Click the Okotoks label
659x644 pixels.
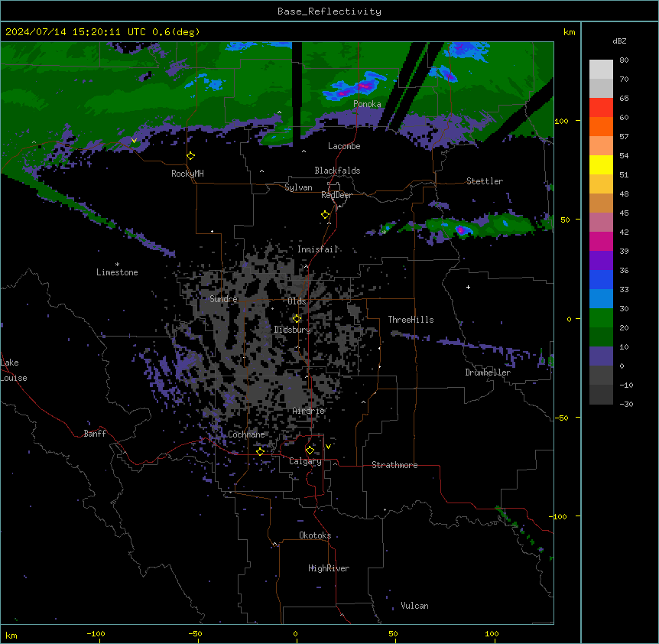315,535
